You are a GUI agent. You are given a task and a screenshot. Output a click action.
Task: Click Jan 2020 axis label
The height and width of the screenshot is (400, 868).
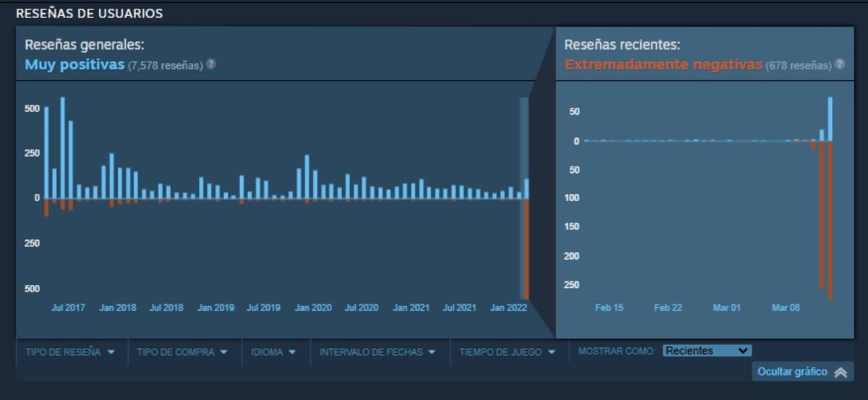pyautogui.click(x=313, y=307)
